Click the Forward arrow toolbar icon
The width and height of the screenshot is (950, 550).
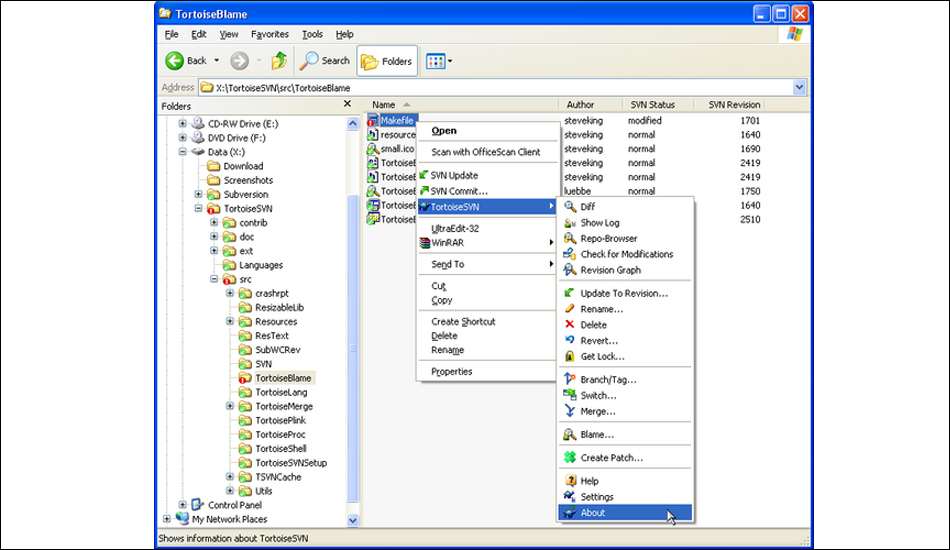pos(239,61)
